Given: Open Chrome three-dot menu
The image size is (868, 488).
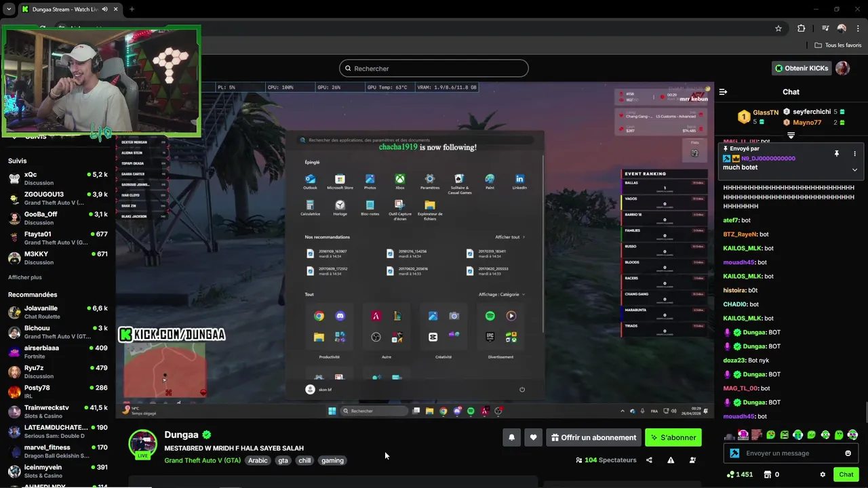Looking at the screenshot, I should [857, 28].
